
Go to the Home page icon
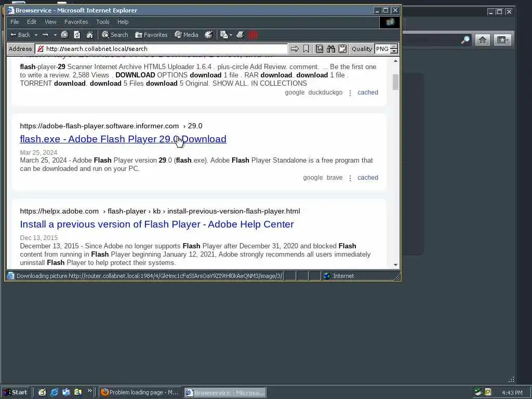(89, 35)
